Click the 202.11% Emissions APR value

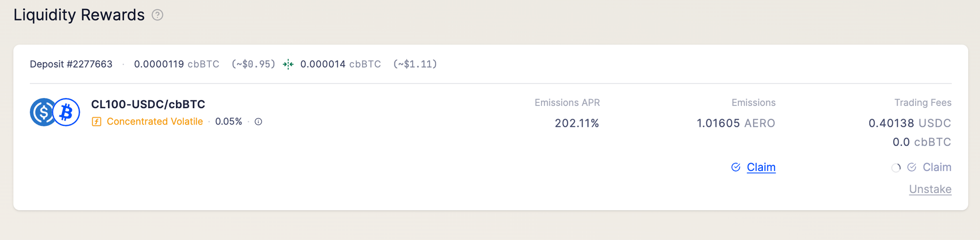point(577,123)
